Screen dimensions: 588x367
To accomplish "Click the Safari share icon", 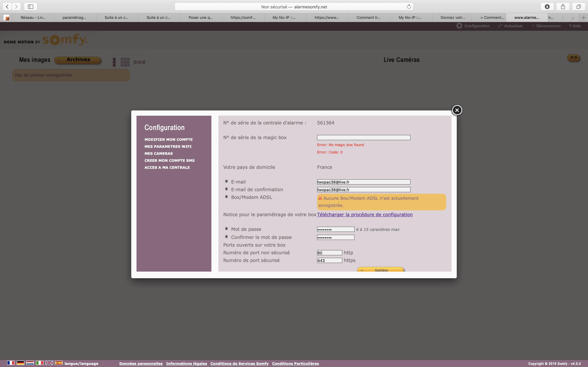I will [563, 7].
